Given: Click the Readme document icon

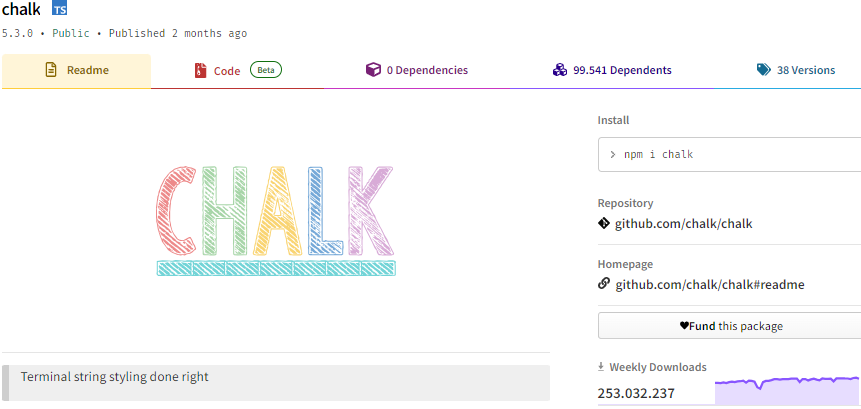Looking at the screenshot, I should point(51,70).
